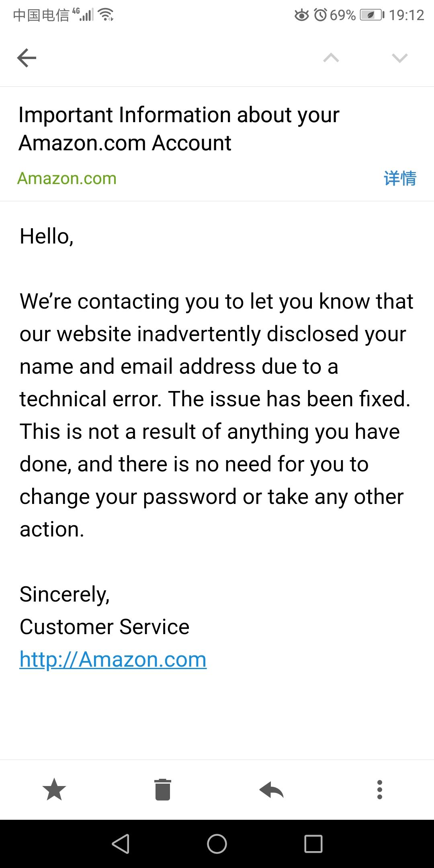This screenshot has height=868, width=434.
Task: Delete this email with the trash icon
Action: tap(163, 790)
